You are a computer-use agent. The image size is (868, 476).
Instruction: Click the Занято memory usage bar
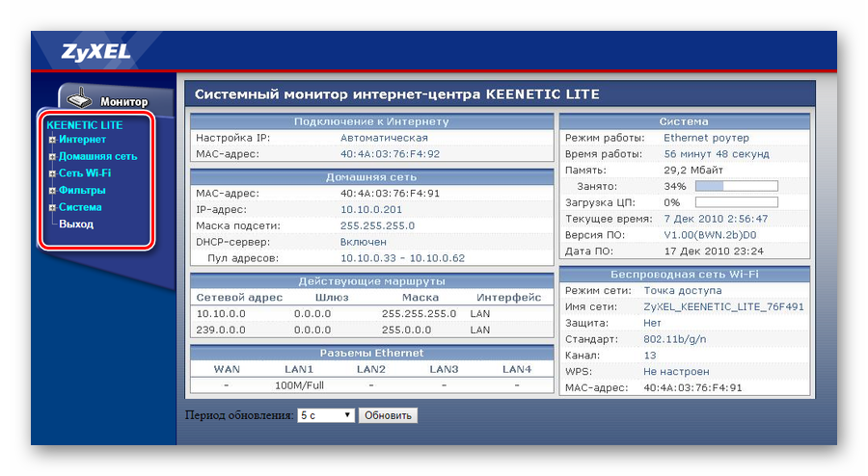coord(736,186)
